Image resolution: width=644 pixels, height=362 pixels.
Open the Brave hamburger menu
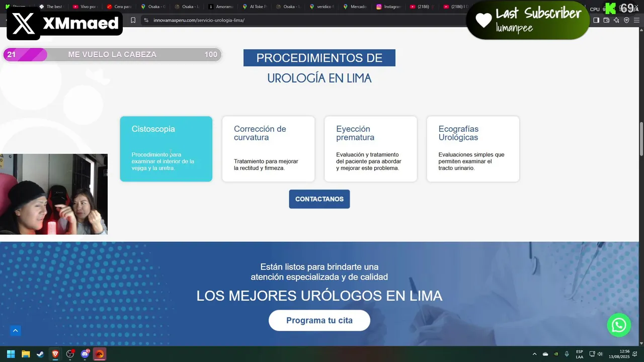click(x=636, y=20)
